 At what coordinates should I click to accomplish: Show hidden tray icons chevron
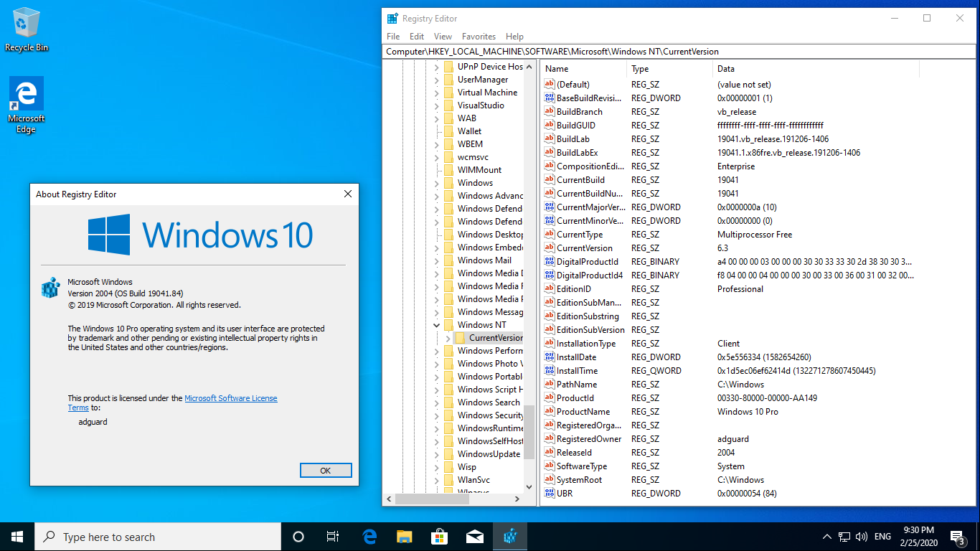click(826, 537)
